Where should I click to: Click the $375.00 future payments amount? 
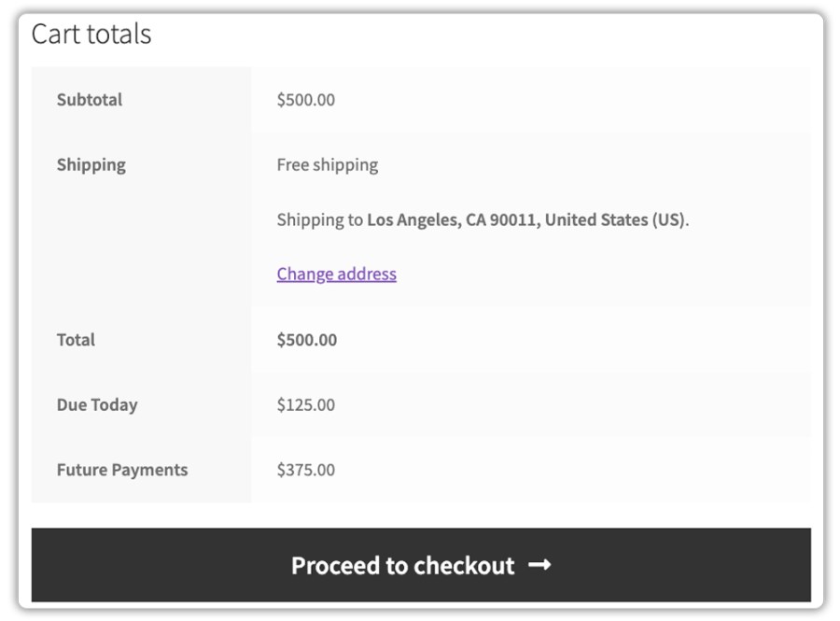[x=306, y=470]
